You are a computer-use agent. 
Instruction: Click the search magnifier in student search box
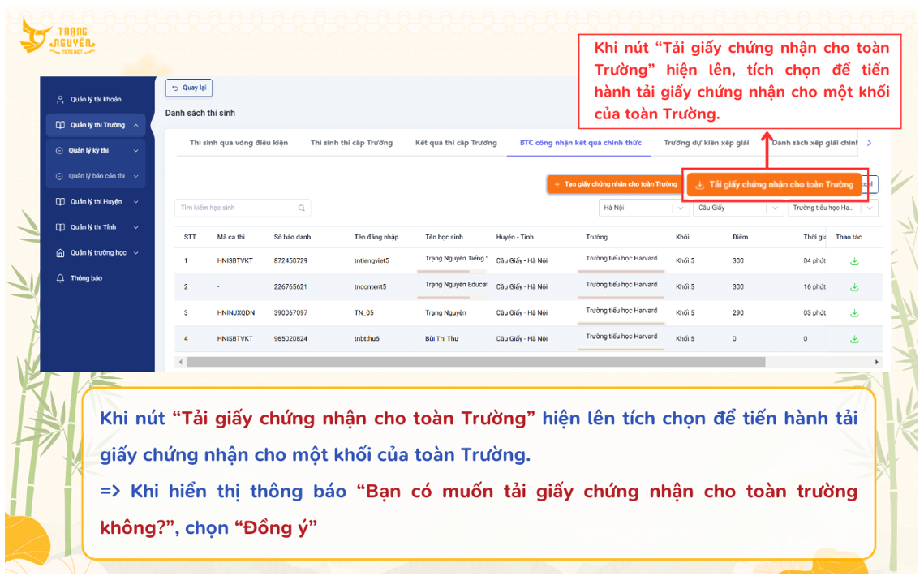(x=301, y=208)
